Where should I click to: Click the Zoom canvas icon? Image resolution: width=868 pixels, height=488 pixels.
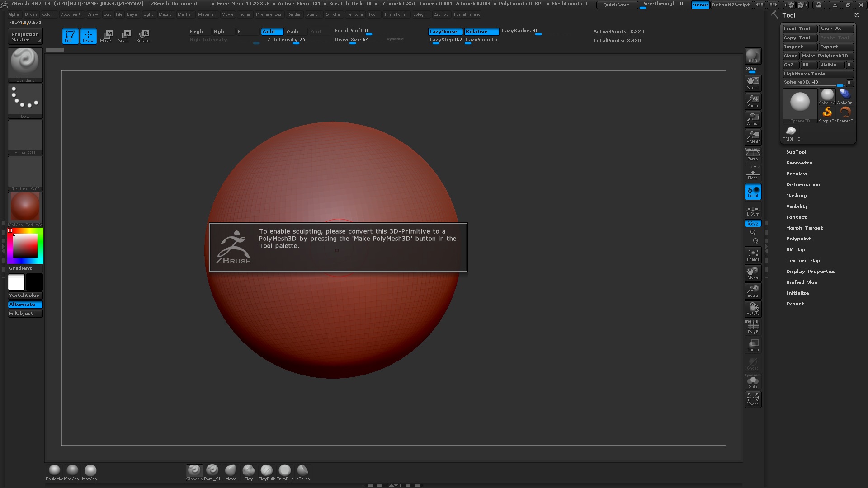pyautogui.click(x=753, y=101)
